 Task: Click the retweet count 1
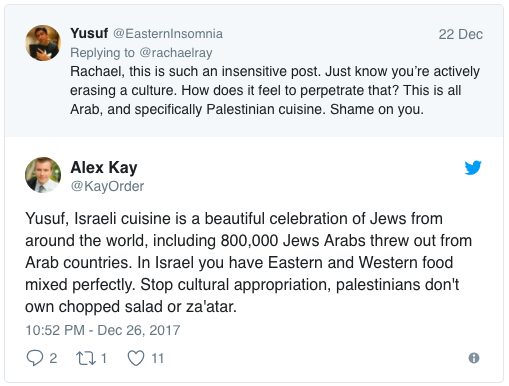coord(104,359)
